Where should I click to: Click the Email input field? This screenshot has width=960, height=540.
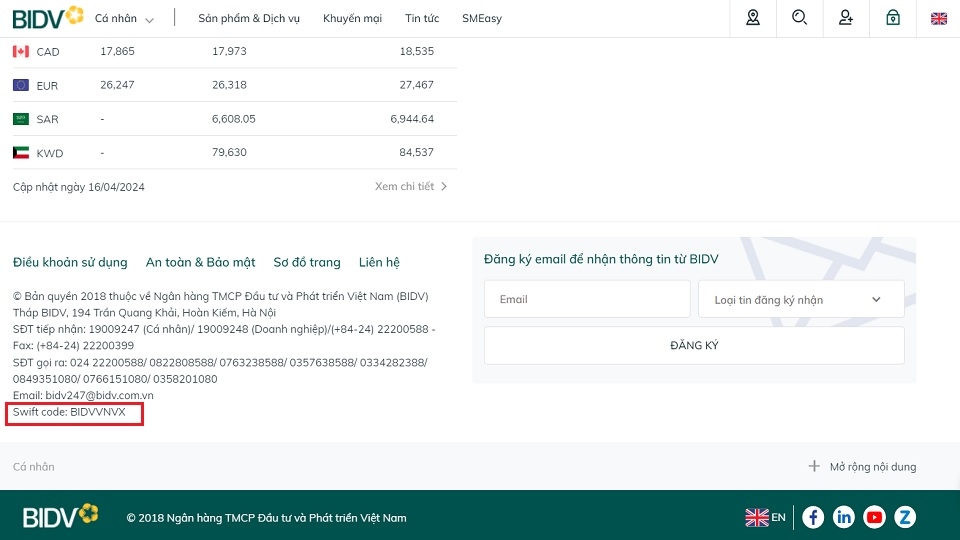click(587, 299)
